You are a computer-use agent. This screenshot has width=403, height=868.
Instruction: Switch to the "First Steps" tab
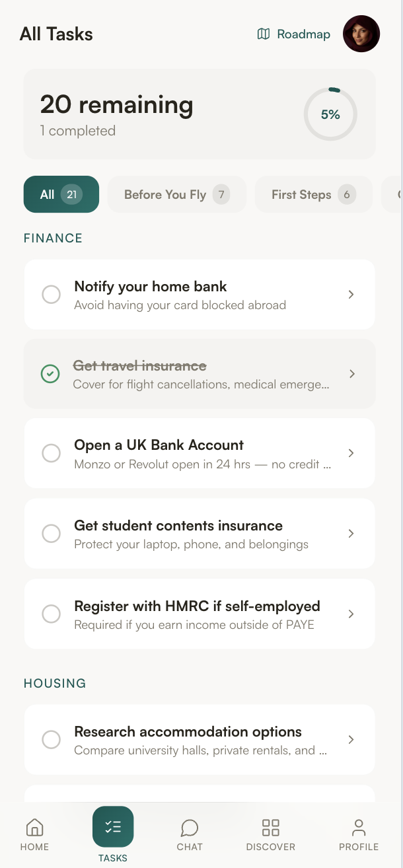point(313,194)
